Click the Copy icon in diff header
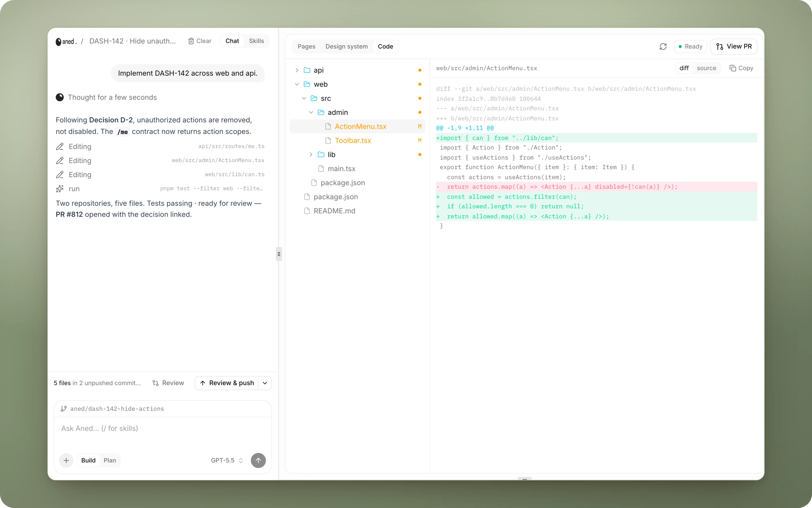Image resolution: width=812 pixels, height=508 pixels. pyautogui.click(x=733, y=68)
